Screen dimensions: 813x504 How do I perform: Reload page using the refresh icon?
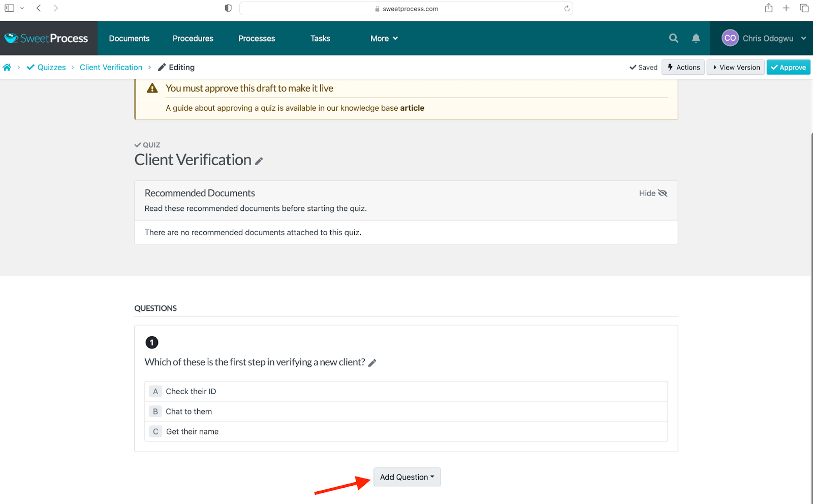click(x=567, y=9)
